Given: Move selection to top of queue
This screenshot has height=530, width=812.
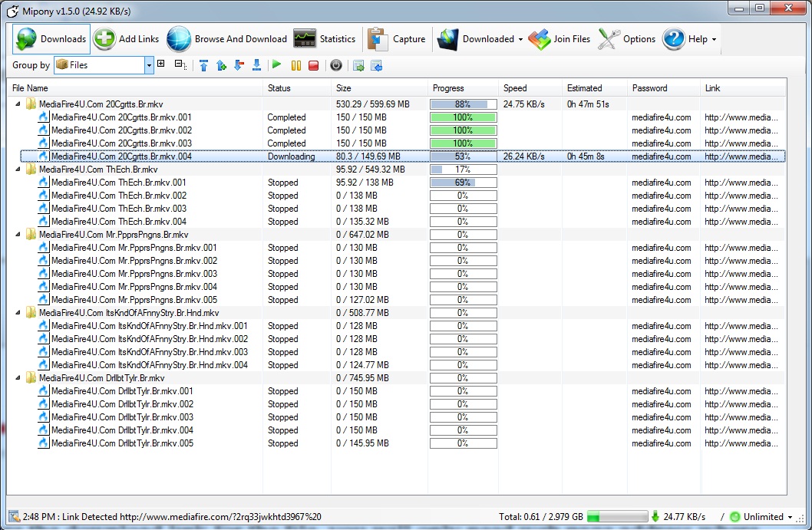Looking at the screenshot, I should [x=203, y=65].
